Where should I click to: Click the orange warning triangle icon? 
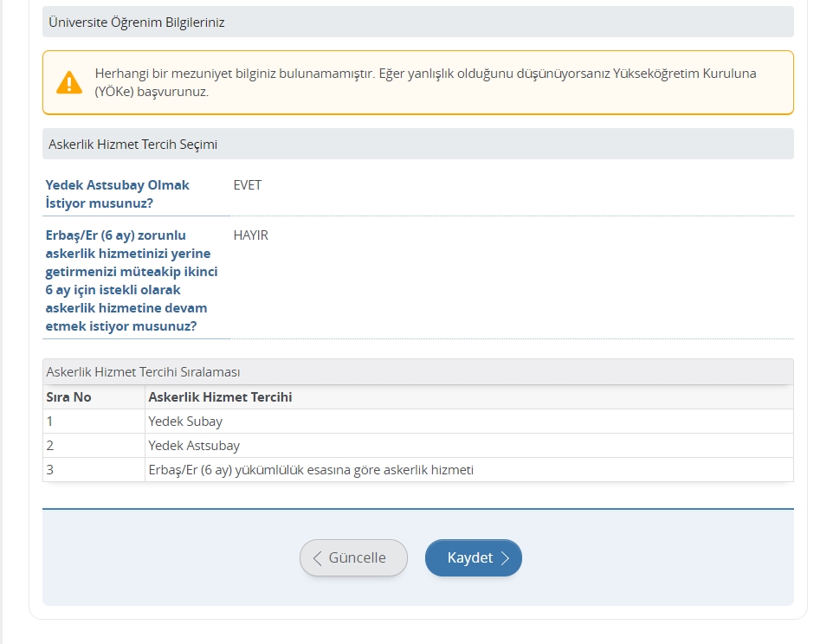(69, 83)
